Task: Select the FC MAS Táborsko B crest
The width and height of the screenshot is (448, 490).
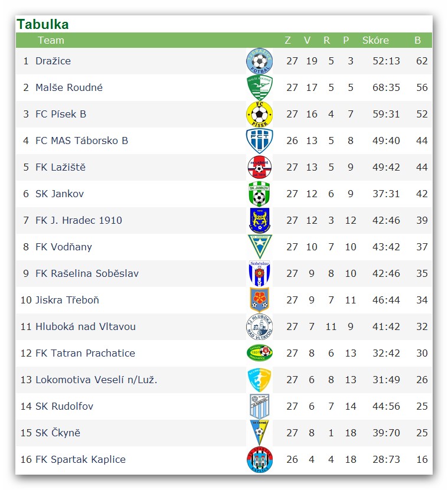Action: click(x=259, y=141)
